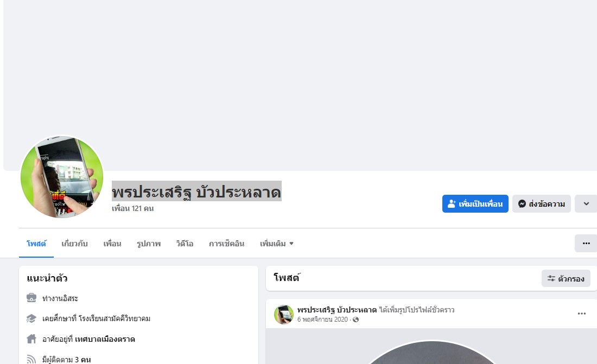The height and width of the screenshot is (364, 597).
Task: Click the author name in the post header
Action: pyautogui.click(x=337, y=310)
